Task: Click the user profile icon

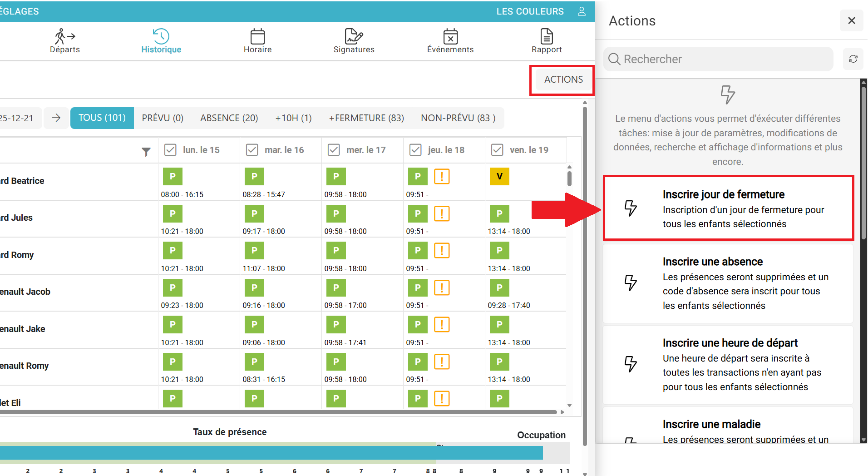Action: point(582,11)
